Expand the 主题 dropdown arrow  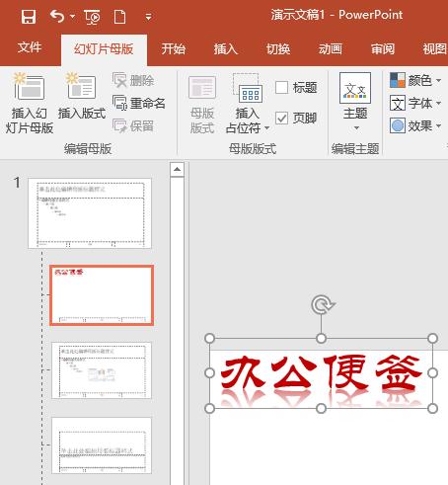pyautogui.click(x=356, y=127)
